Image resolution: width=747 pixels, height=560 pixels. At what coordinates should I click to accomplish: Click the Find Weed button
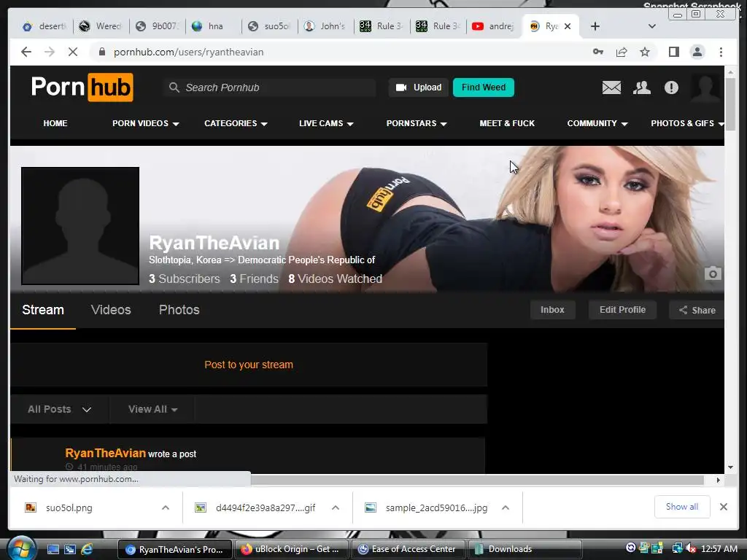(x=484, y=87)
